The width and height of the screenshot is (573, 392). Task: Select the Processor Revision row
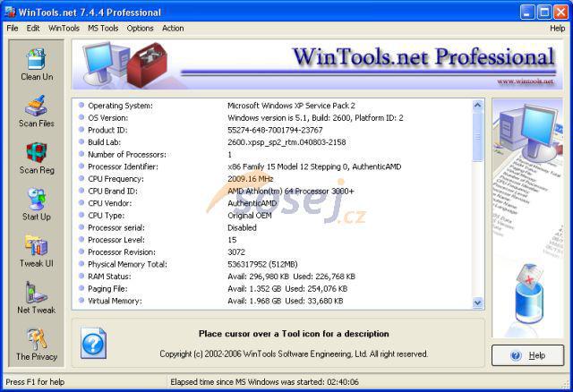(274, 252)
